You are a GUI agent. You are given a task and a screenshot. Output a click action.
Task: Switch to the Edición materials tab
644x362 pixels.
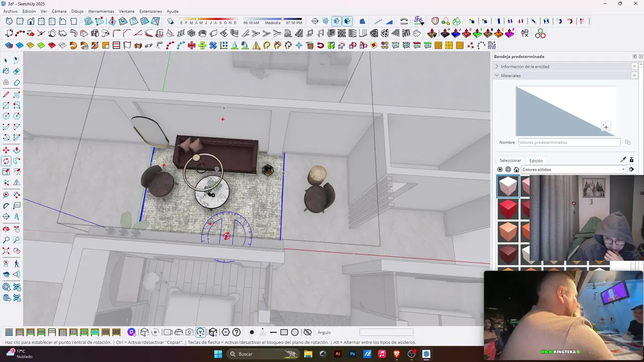click(536, 160)
